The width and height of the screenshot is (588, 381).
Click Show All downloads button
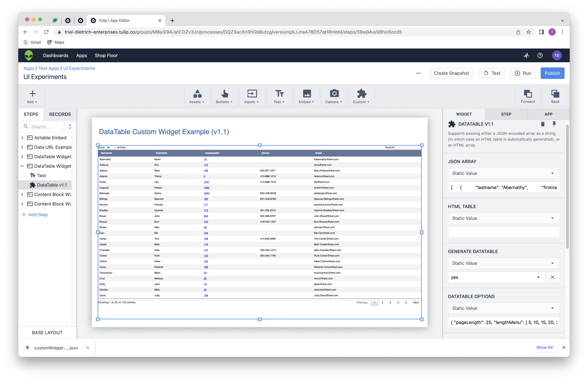tap(544, 347)
